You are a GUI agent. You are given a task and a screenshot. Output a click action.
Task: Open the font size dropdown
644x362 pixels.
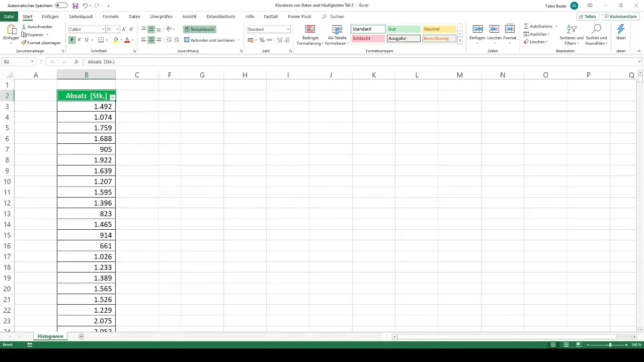point(118,30)
